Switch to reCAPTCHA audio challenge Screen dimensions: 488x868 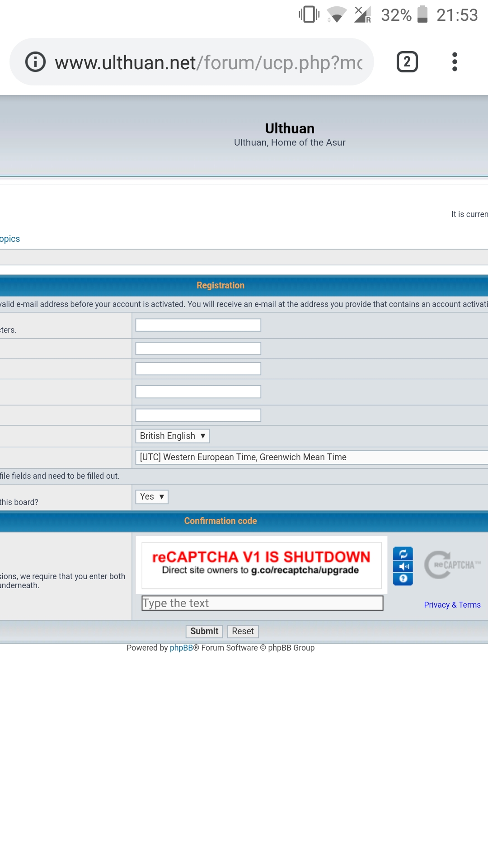403,566
